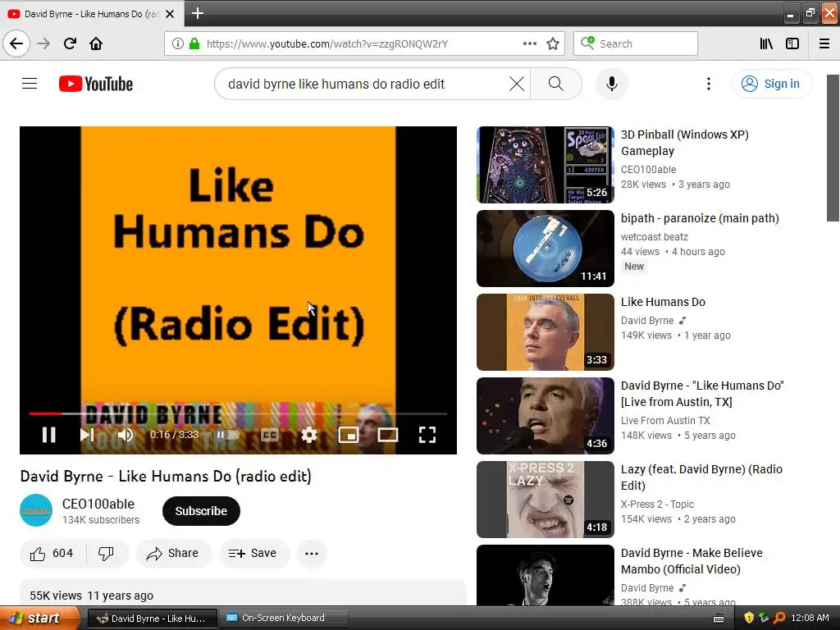Open page actions ellipsis in address bar

point(530,43)
